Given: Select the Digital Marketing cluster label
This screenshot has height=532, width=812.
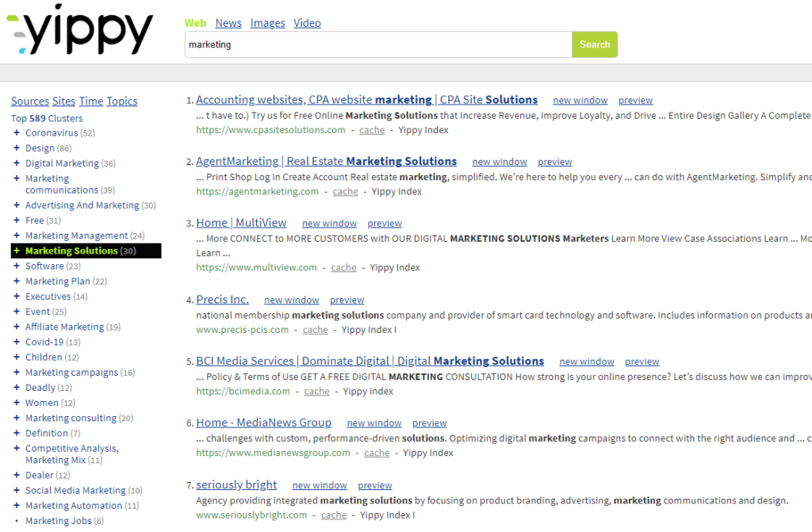Looking at the screenshot, I should (x=62, y=163).
